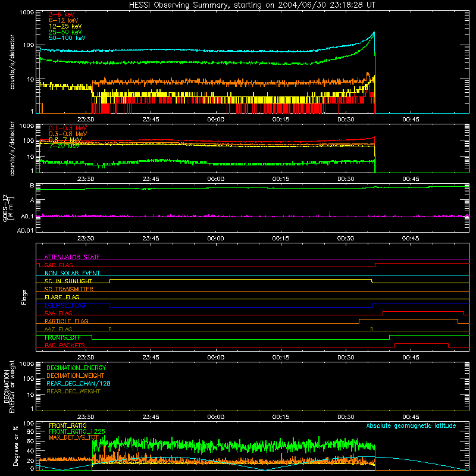Select the DECIMATION_WEIGHT legend label
Viewport: 476px width, 476px height.
76,375
